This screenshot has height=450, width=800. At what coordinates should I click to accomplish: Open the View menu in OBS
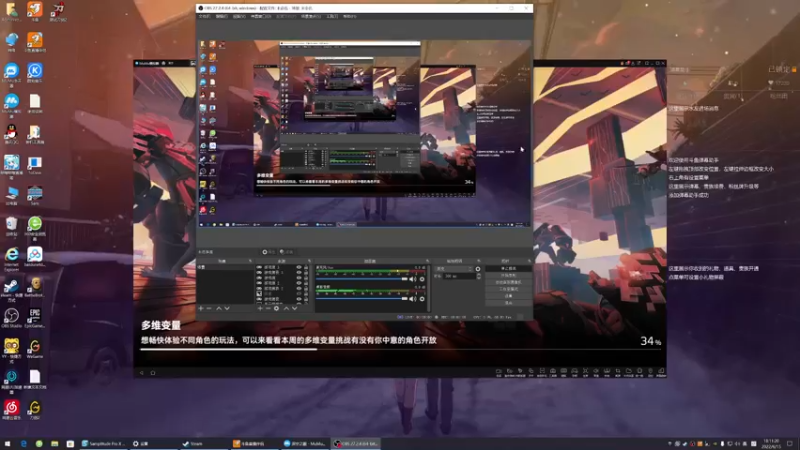pyautogui.click(x=239, y=16)
